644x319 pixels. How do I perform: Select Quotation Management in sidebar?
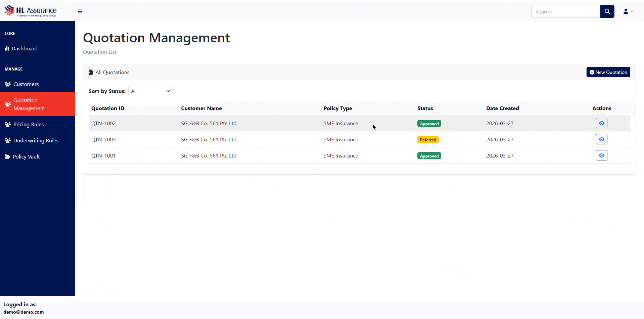29,104
